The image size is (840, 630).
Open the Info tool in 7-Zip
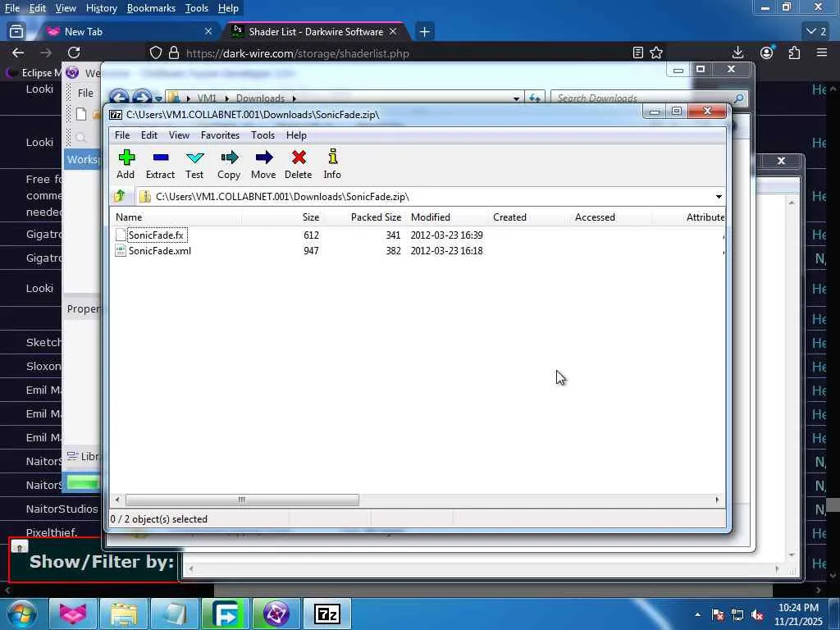(x=332, y=164)
